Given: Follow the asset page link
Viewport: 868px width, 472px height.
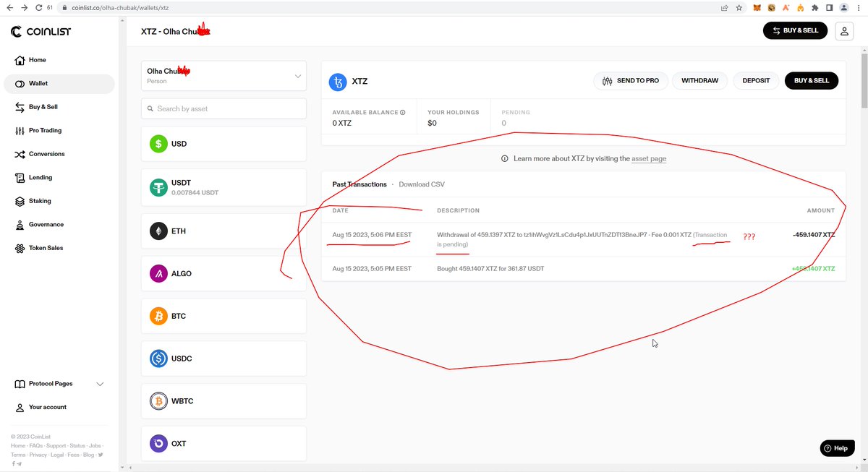Looking at the screenshot, I should coord(649,158).
